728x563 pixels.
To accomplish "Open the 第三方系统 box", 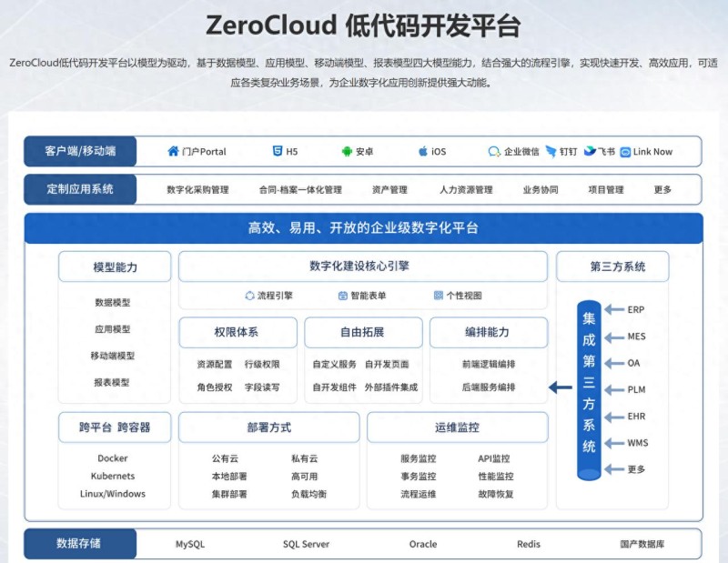I will point(612,266).
